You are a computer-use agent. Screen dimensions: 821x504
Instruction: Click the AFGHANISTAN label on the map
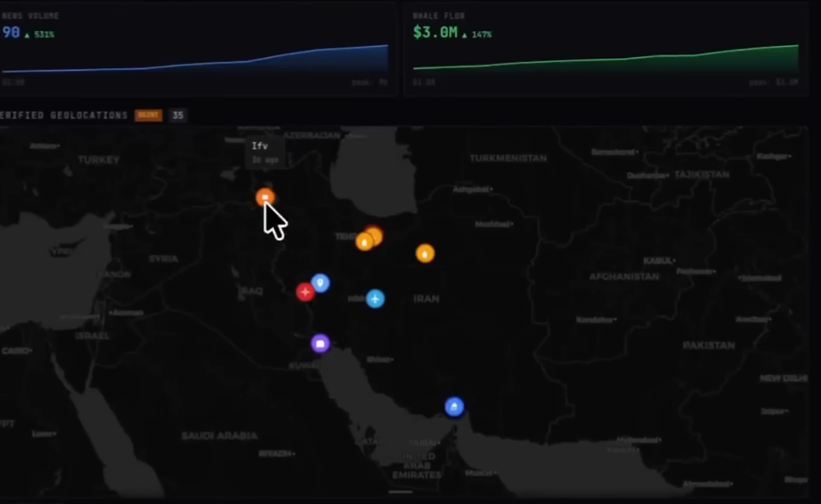click(x=624, y=276)
